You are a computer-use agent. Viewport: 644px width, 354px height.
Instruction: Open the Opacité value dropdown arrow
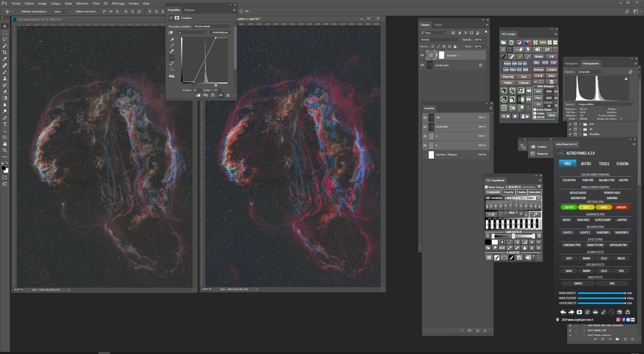click(485, 39)
